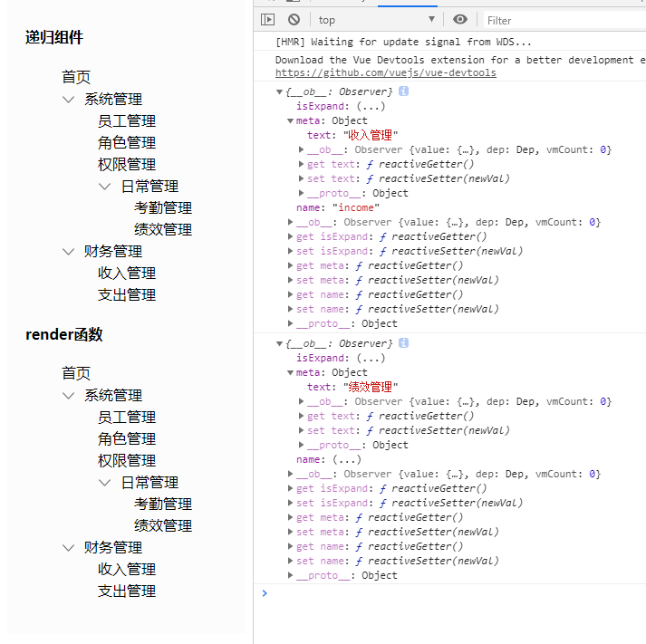Viewport: 646px width, 644px height.
Task: Select 权限管理 in the 递归组件 tree
Action: click(x=127, y=165)
